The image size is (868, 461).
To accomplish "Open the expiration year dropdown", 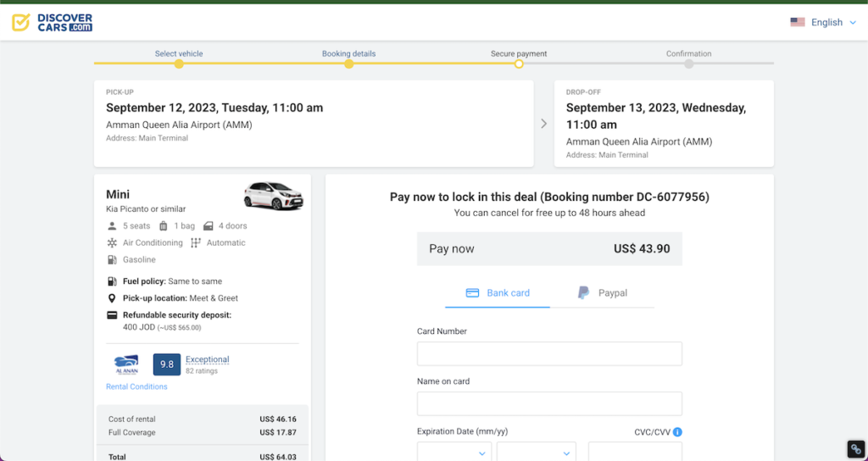I will click(537, 452).
